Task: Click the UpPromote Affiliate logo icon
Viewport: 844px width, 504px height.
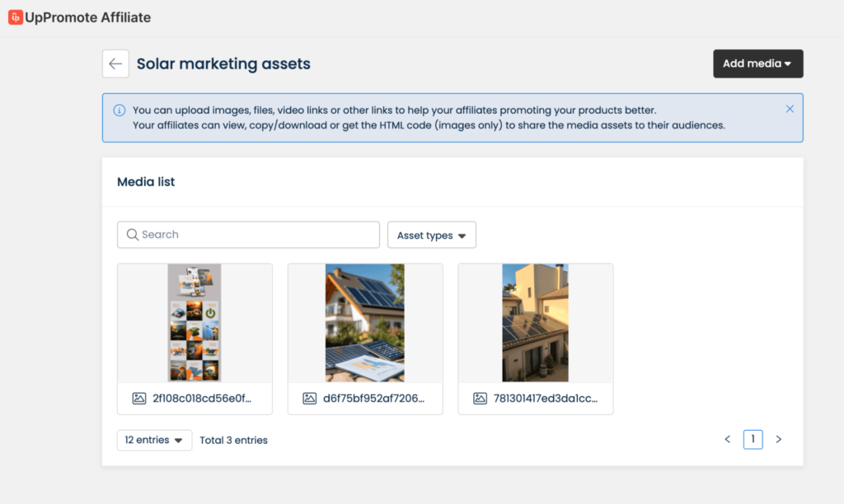Action: pos(15,17)
